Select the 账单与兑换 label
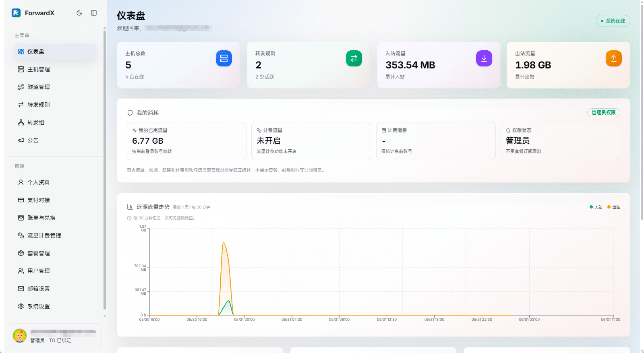644x353 pixels. click(x=41, y=218)
